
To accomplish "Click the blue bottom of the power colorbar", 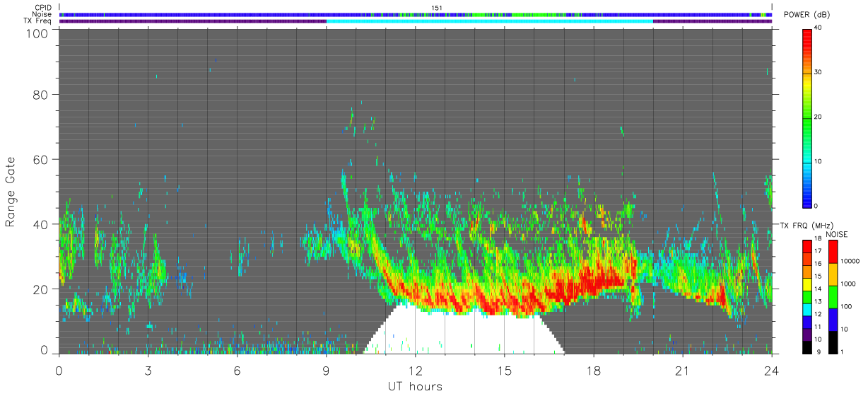I will coord(807,198).
